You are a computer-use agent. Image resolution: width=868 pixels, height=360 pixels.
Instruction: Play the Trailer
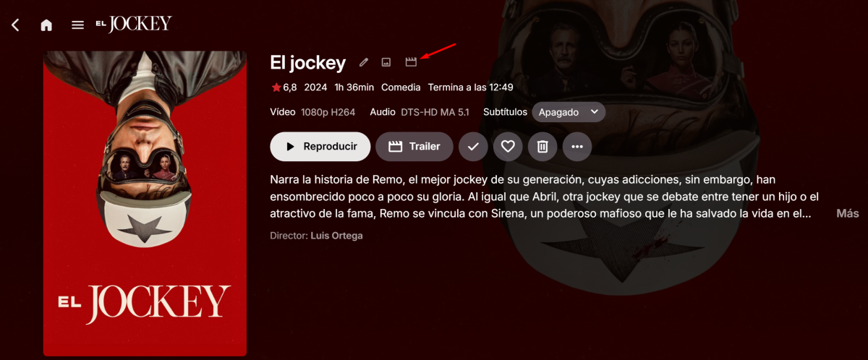[414, 147]
